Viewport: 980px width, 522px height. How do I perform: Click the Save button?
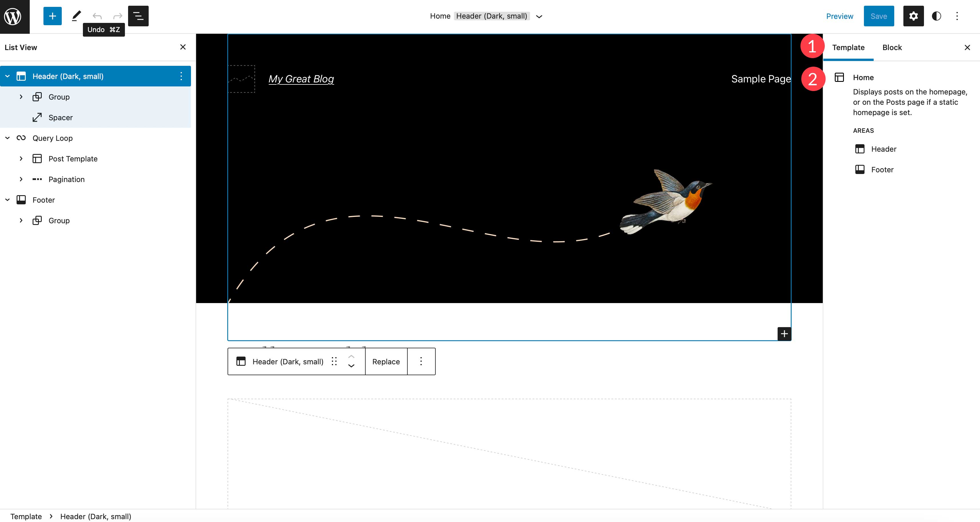pos(879,16)
